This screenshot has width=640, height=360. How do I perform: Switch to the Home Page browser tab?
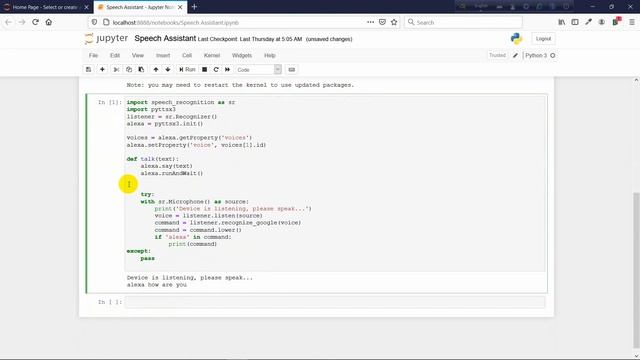pos(45,7)
